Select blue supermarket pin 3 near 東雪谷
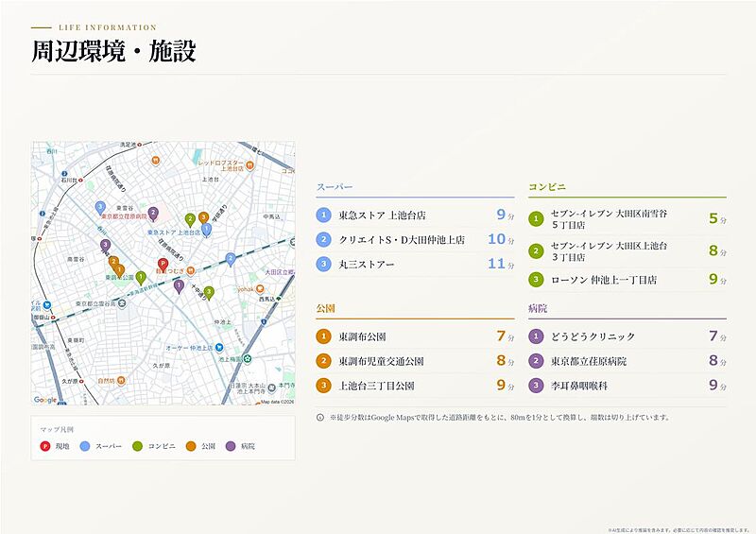The image size is (756, 534). pos(100,208)
